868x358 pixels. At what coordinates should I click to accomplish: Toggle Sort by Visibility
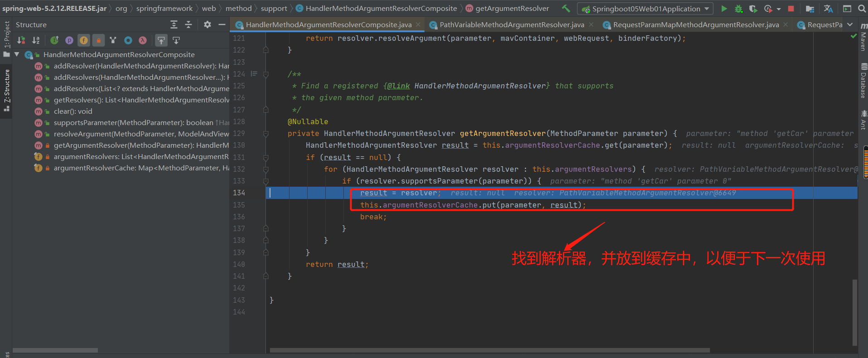21,40
